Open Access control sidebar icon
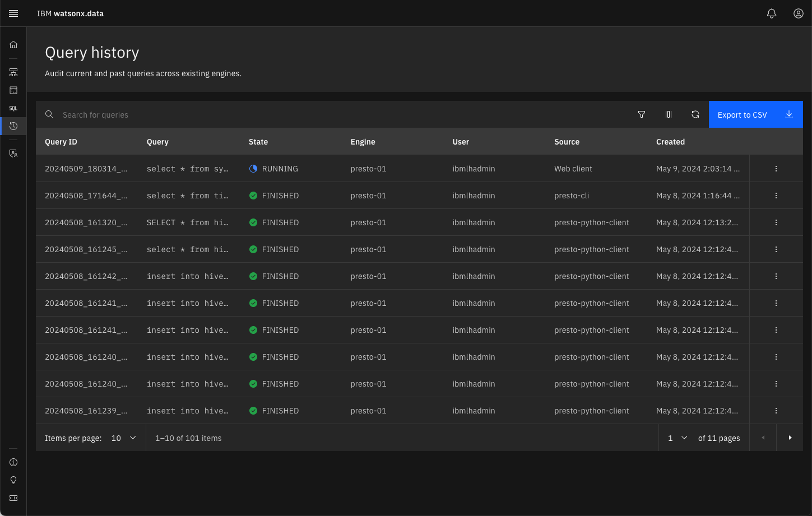 click(13, 153)
